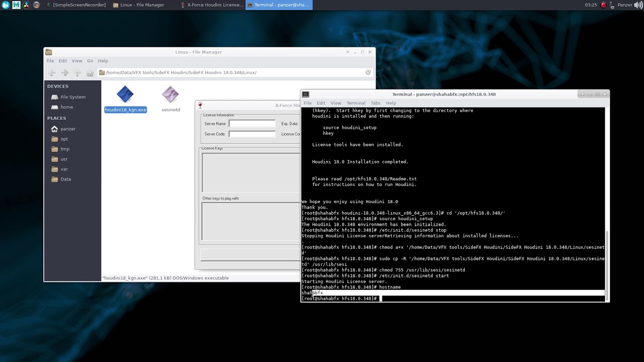Click 'Houdini 18.0 Installation completed.' line
Image resolution: width=644 pixels, height=362 pixels.
point(360,162)
